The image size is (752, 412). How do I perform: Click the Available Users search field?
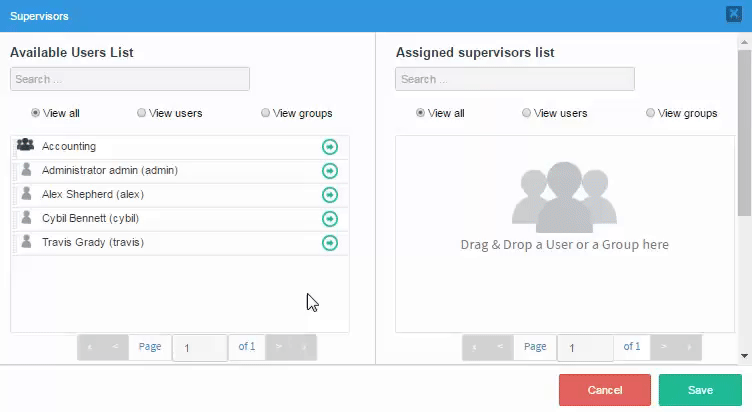[130, 79]
